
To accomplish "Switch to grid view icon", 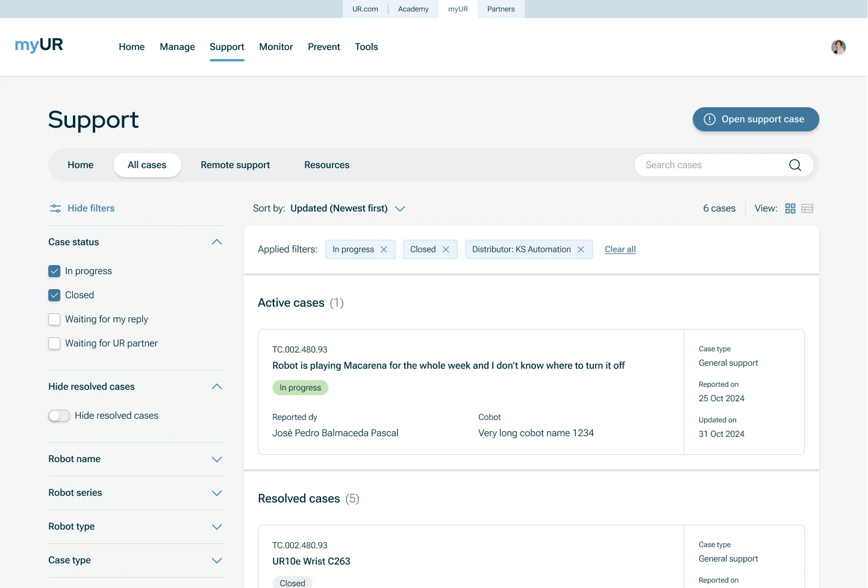I will point(790,208).
